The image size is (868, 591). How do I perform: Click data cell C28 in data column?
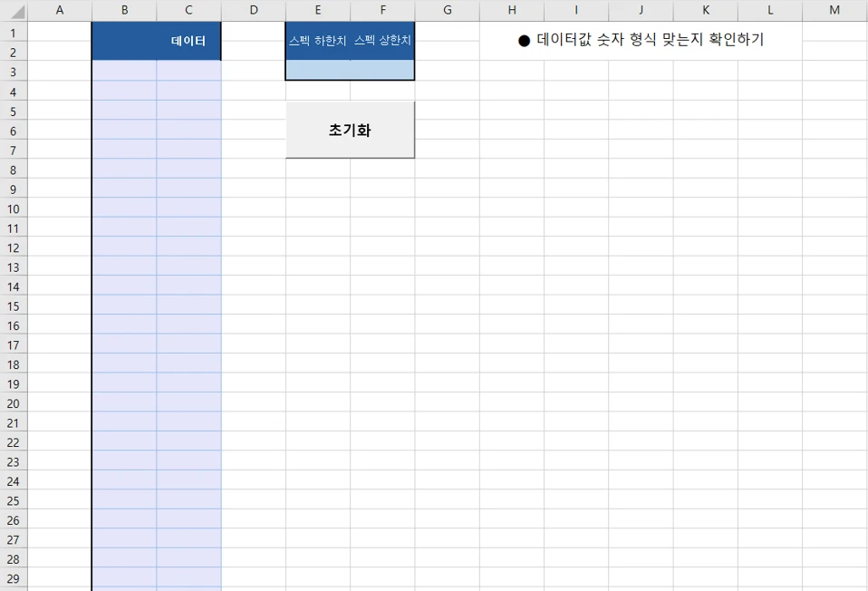click(x=188, y=557)
